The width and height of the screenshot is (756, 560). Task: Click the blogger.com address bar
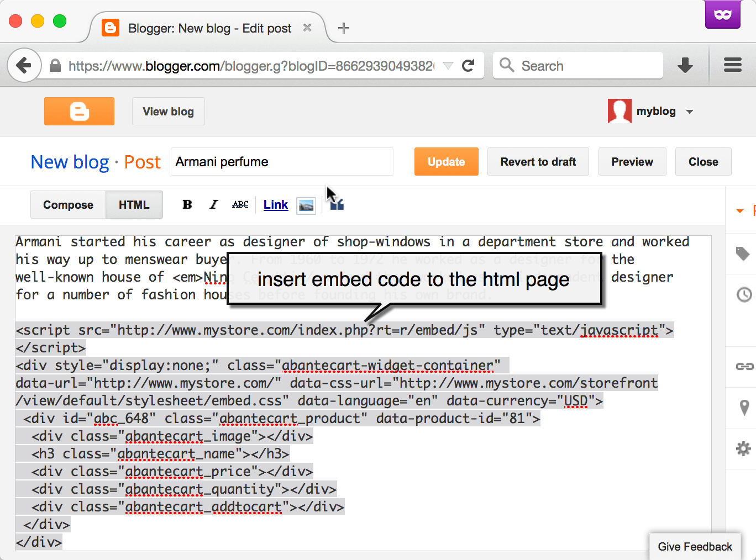(251, 66)
